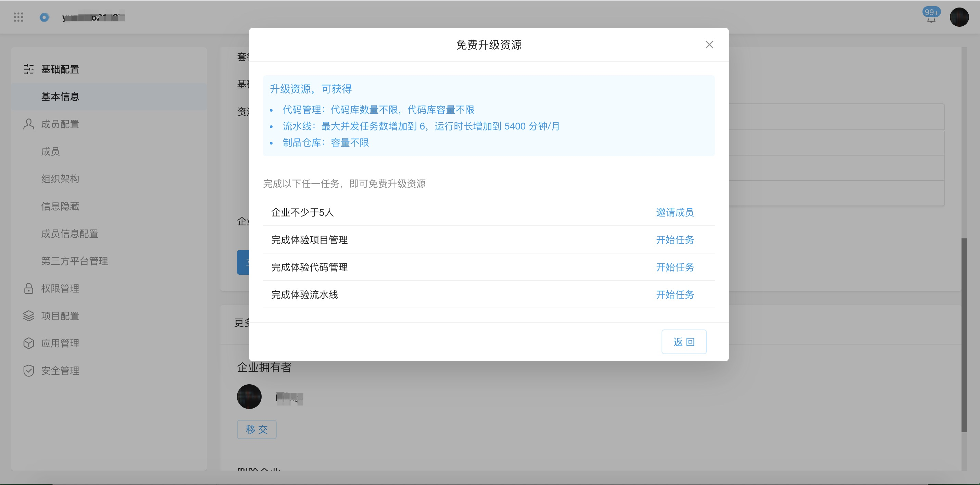980x485 pixels.
Task: Start task for 完成体验项目管理
Action: pos(675,240)
